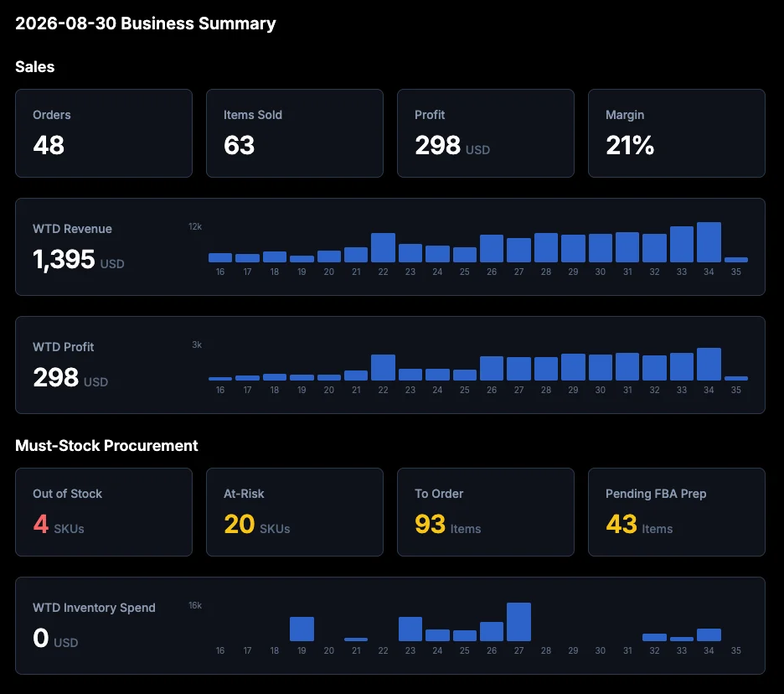The height and width of the screenshot is (694, 784).
Task: Click week 33 bar in WTD Revenue chart
Action: click(x=682, y=244)
